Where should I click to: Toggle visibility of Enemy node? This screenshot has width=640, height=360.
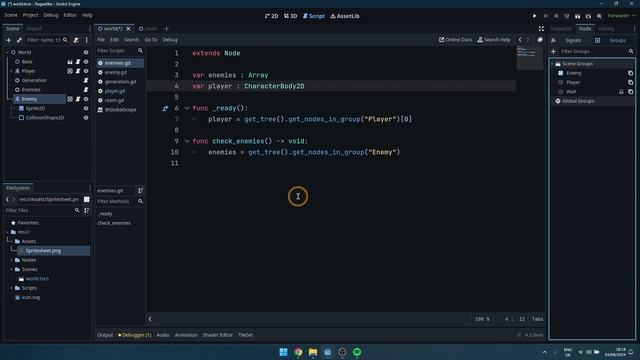[x=86, y=99]
